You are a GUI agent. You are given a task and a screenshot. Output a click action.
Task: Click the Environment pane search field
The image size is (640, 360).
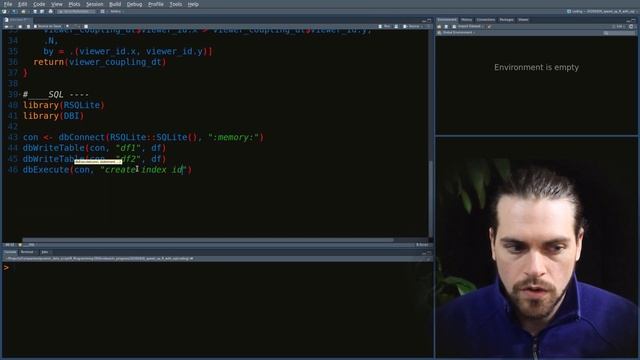click(x=619, y=33)
